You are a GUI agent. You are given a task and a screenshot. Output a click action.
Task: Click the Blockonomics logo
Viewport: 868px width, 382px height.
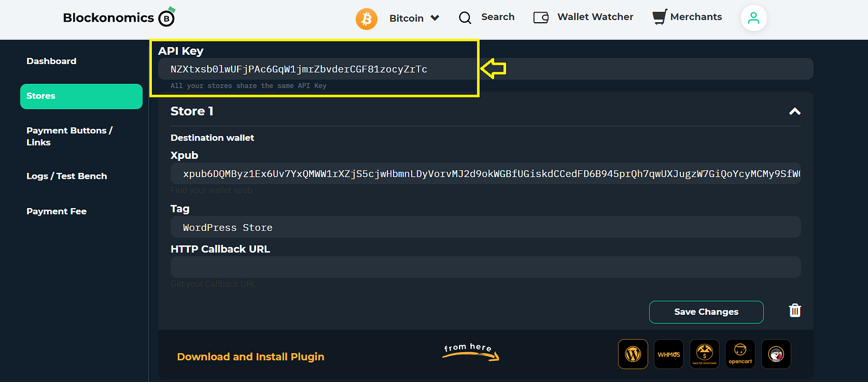pos(119,17)
